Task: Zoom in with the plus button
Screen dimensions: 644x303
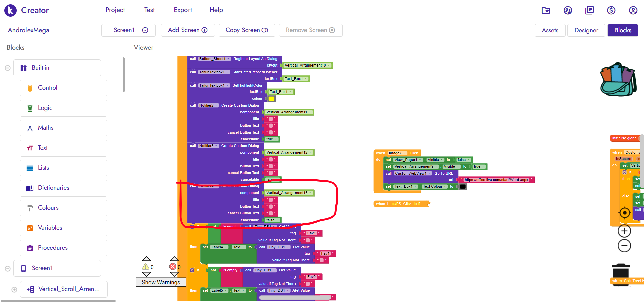Action: (x=624, y=231)
